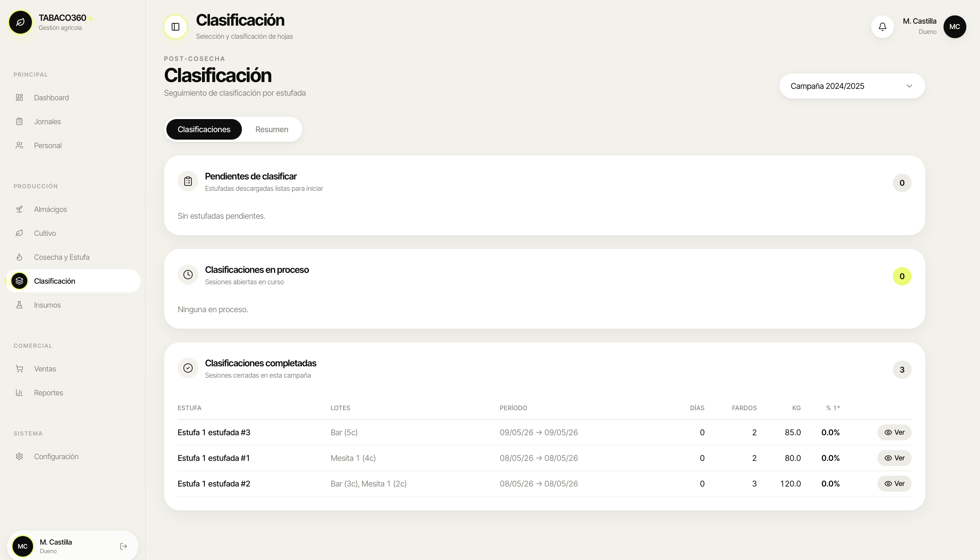The image size is (980, 560).
Task: Click the Jornales clipboard icon
Action: point(19,122)
